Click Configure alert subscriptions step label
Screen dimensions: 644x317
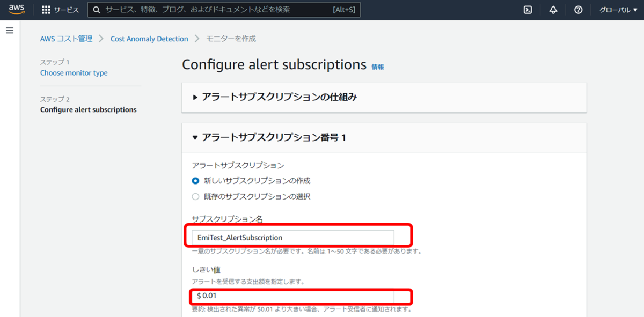(x=89, y=110)
